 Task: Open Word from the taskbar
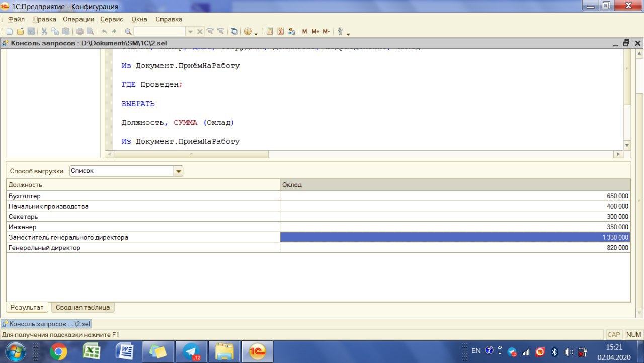point(124,351)
